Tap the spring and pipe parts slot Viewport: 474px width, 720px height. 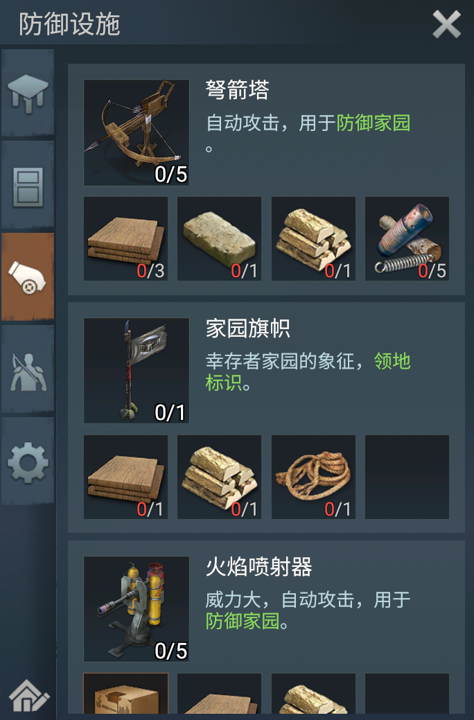407,239
